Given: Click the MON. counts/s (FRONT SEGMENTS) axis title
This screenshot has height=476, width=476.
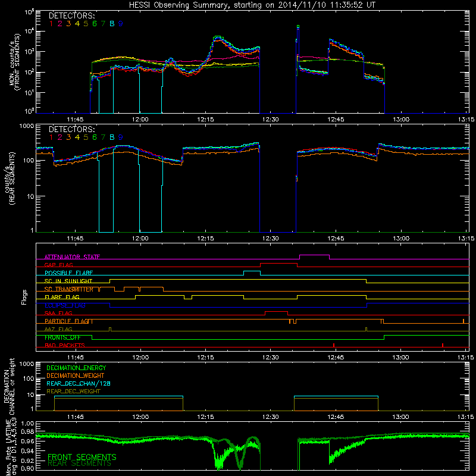Looking at the screenshot, I should click(x=15, y=62).
